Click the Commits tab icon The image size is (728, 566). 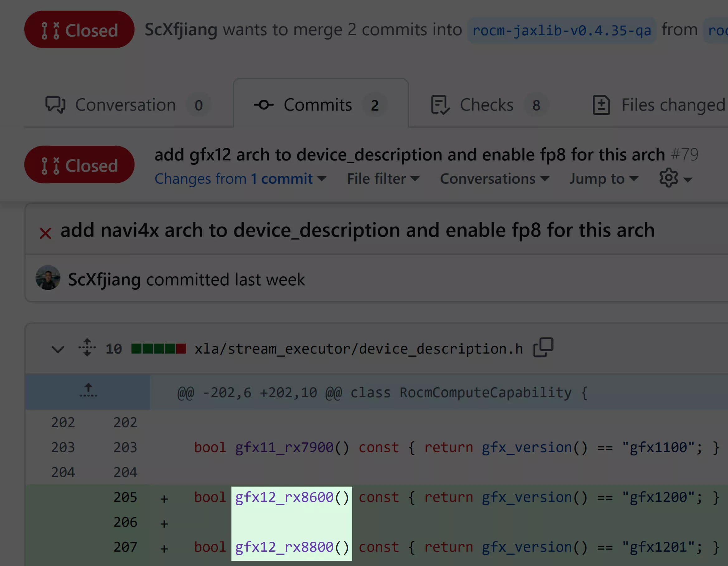[x=263, y=105]
